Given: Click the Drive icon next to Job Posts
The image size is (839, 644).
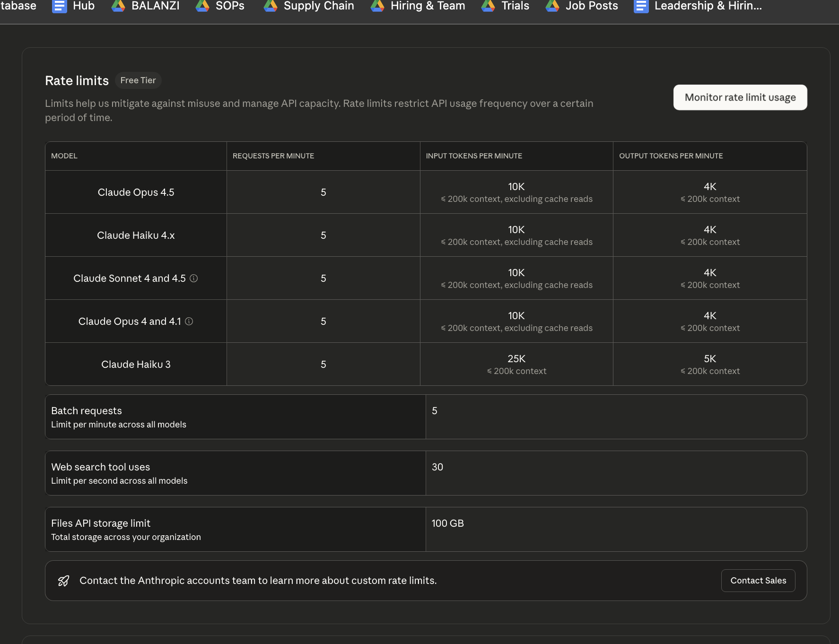Looking at the screenshot, I should [x=552, y=6].
